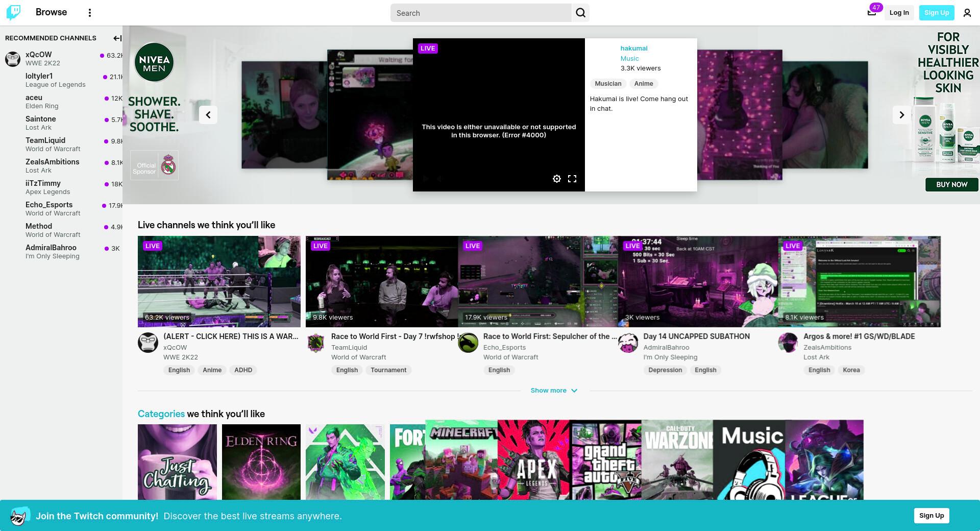
Task: Open TeamLiquid stream thumbnail with 9.8K viewers
Action: pyautogui.click(x=382, y=281)
